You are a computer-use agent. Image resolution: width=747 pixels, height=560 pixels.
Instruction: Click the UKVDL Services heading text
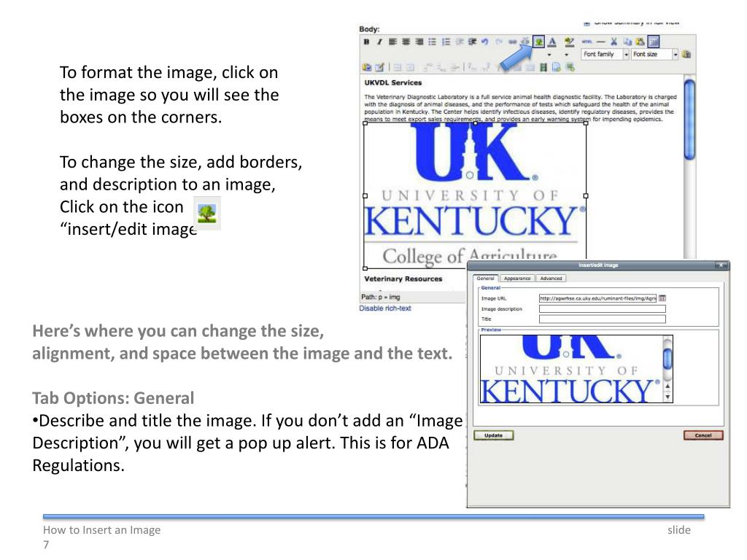tap(393, 82)
